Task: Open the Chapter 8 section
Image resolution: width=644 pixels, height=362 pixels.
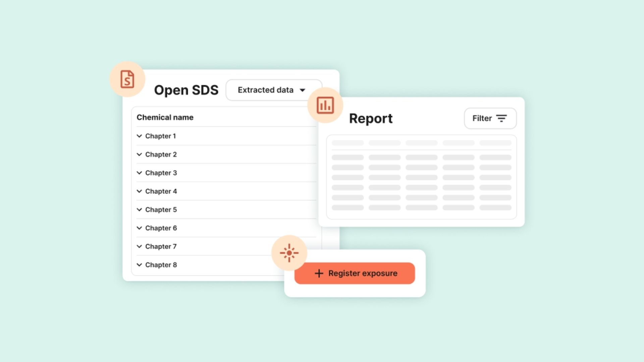Action: pyautogui.click(x=161, y=265)
